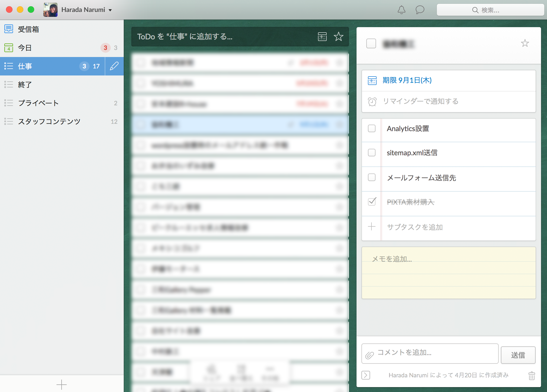The height and width of the screenshot is (392, 547).
Task: Click the plus icon to add subtask
Action: 372,226
